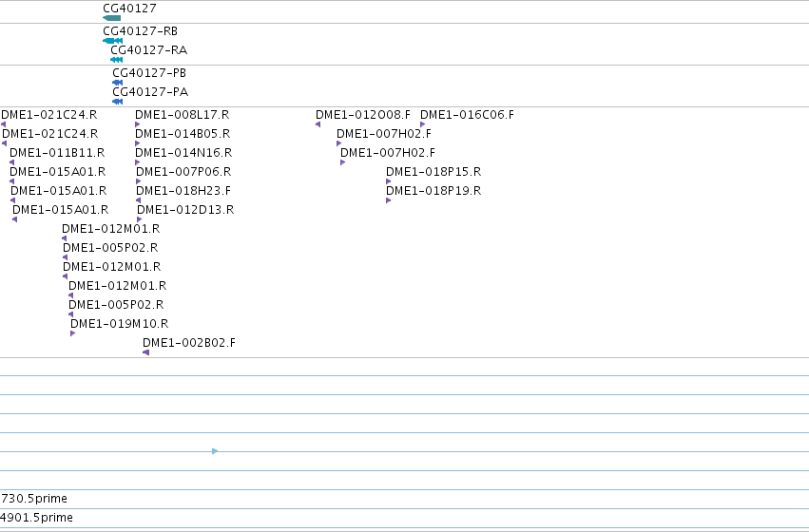Click the purple arrow under DME1-007P06.R
The width and height of the screenshot is (809, 532).
point(138,181)
